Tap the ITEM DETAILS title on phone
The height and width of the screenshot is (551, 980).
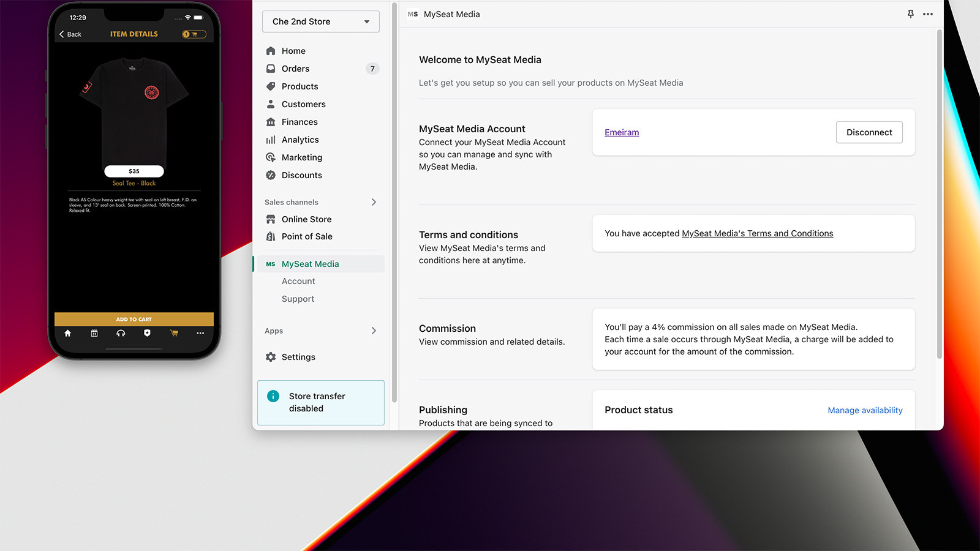click(x=134, y=34)
